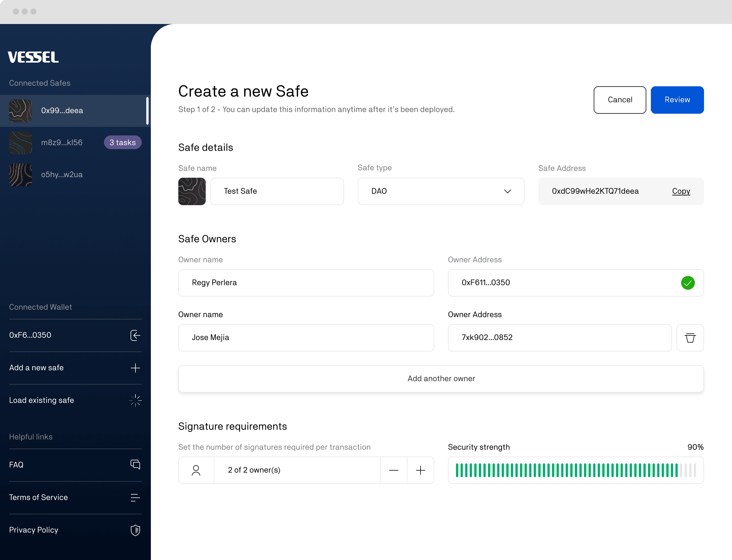Viewport: 732px width, 560px height.
Task: Click the Safe name avatar thumbnail
Action: click(192, 191)
